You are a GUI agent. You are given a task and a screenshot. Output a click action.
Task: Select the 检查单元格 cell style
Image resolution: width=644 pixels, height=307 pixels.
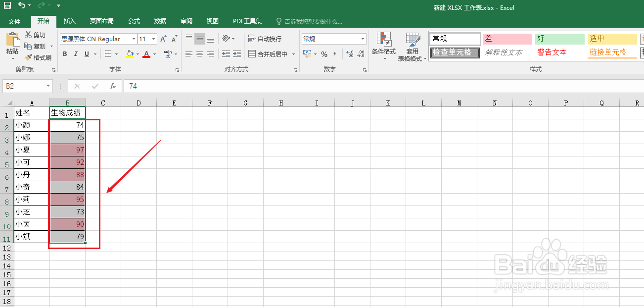point(454,52)
